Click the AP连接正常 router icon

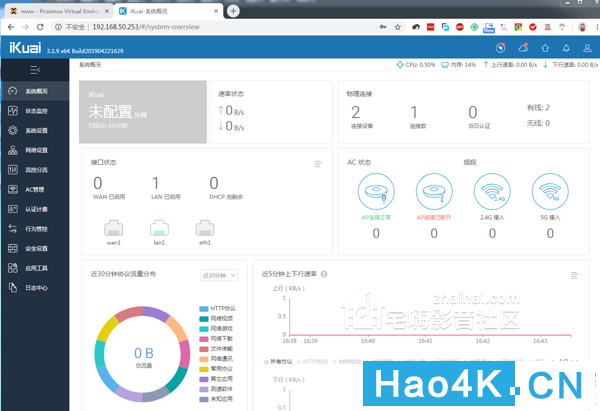[376, 191]
